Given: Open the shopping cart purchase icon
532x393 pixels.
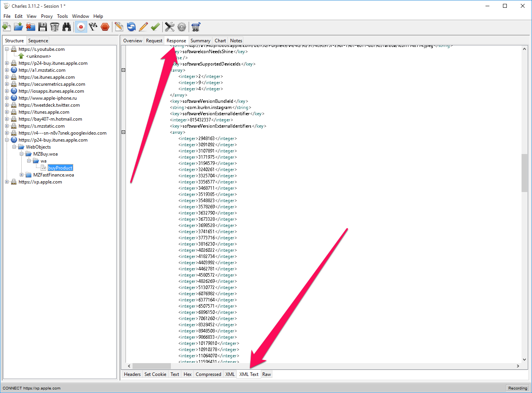Looking at the screenshot, I should click(196, 27).
